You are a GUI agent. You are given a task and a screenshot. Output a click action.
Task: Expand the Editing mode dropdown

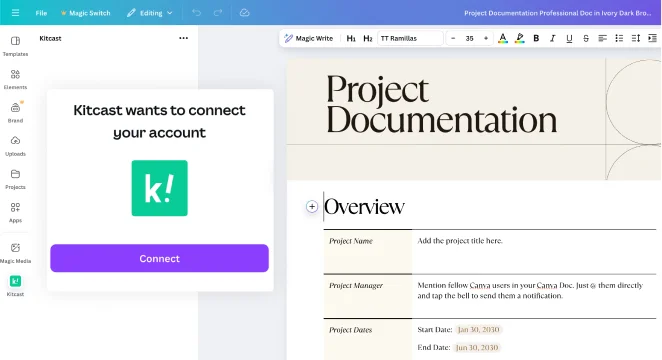[x=150, y=13]
